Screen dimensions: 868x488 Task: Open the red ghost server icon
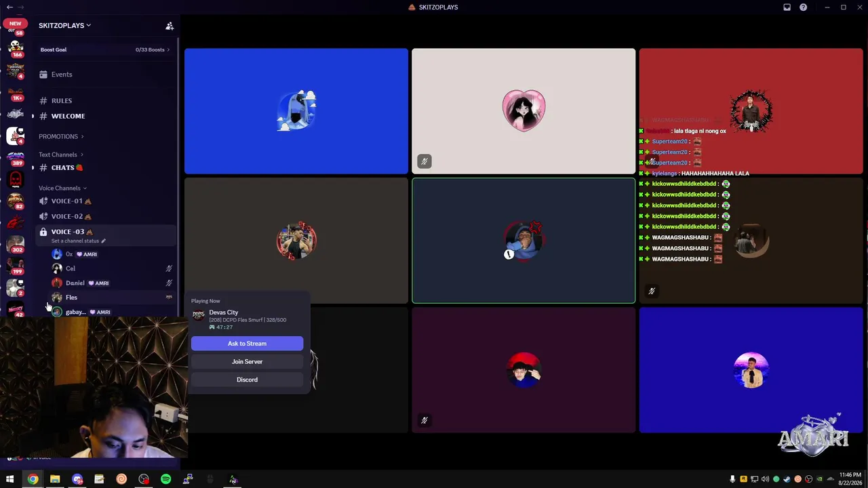tap(16, 180)
